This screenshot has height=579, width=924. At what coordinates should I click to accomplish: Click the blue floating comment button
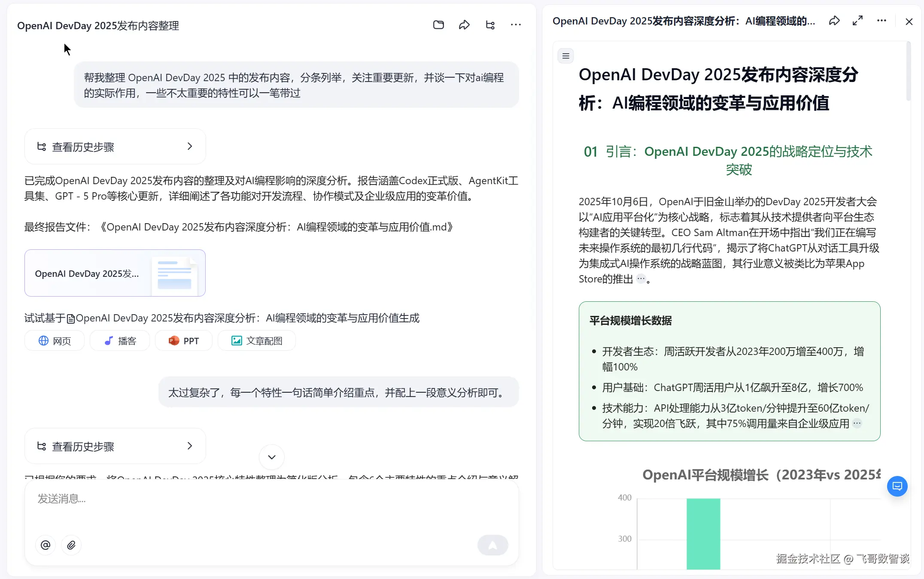(x=897, y=486)
